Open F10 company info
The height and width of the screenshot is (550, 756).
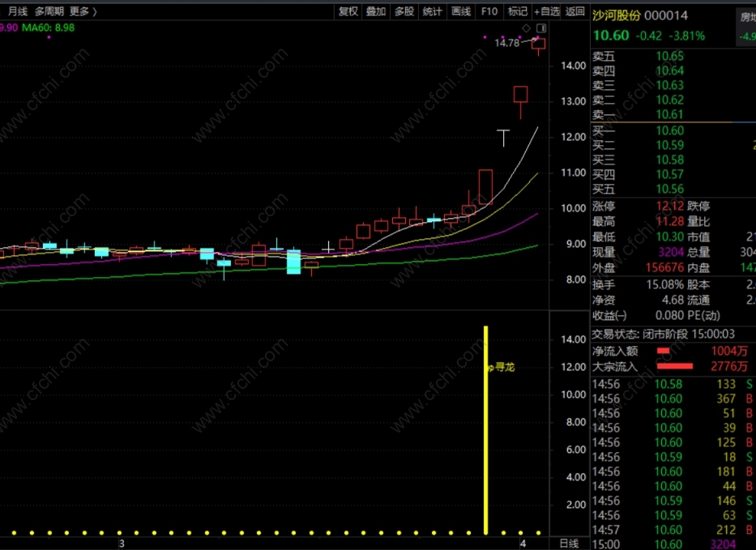point(489,11)
